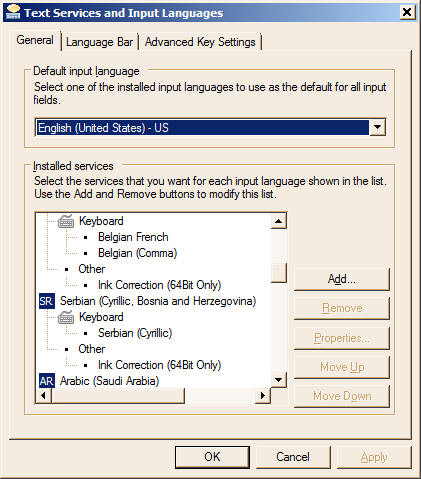Click list's scroll down arrow
The height and width of the screenshot is (479, 421).
coord(279,380)
